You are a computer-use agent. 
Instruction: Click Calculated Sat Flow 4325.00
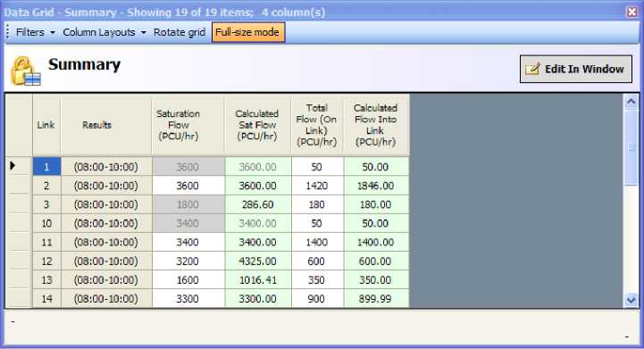[258, 262]
